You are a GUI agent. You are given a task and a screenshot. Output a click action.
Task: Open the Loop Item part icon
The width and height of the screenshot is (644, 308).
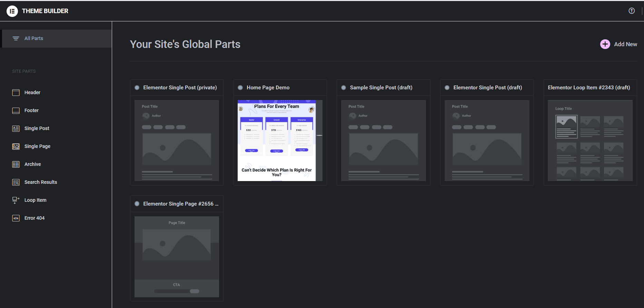(16, 200)
